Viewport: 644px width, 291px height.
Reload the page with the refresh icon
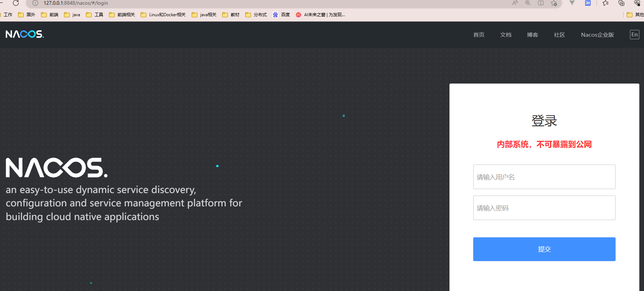16,3
